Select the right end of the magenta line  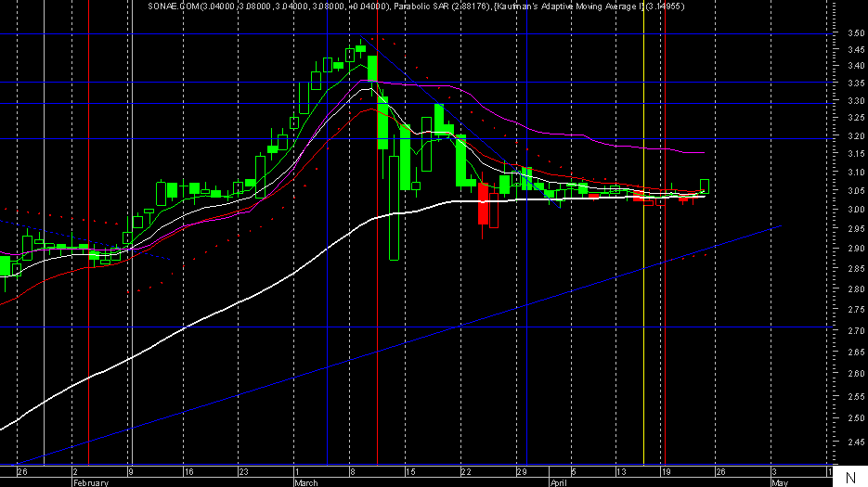click(703, 152)
